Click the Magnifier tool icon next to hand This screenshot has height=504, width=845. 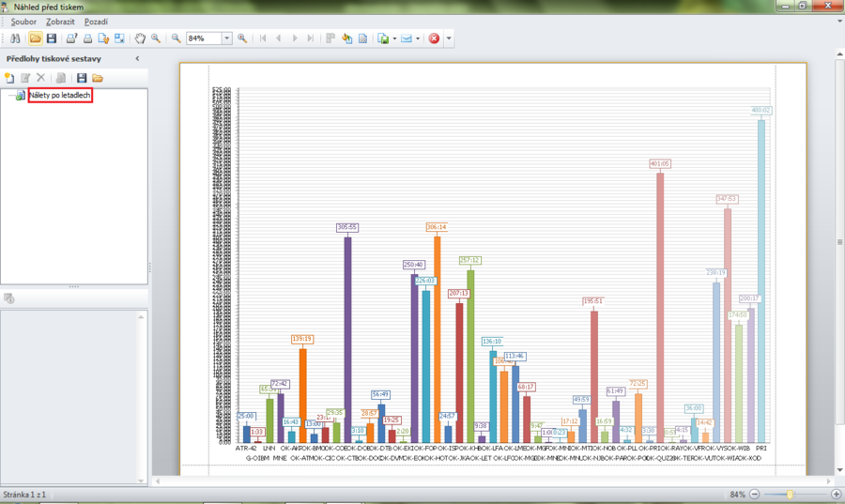[155, 38]
